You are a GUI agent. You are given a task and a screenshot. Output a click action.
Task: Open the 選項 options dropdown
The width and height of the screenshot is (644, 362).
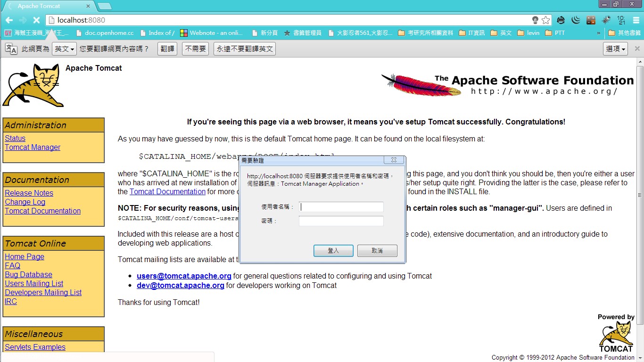(615, 49)
